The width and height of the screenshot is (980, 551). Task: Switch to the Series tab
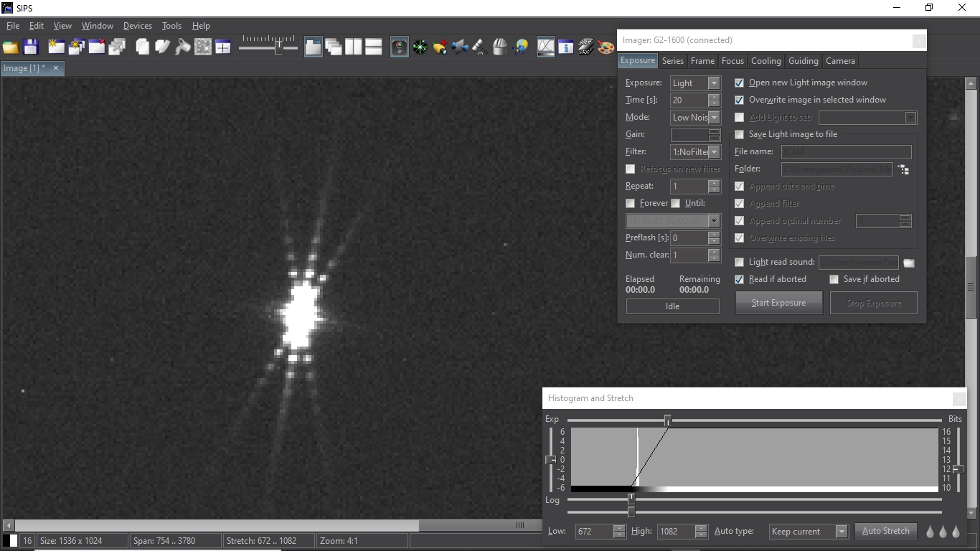[673, 61]
